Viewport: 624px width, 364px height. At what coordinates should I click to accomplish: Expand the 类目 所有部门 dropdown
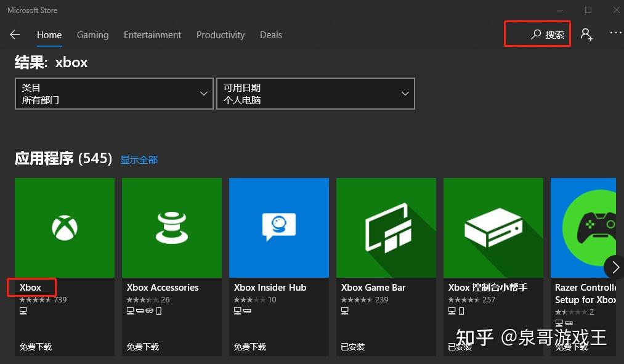(x=114, y=94)
